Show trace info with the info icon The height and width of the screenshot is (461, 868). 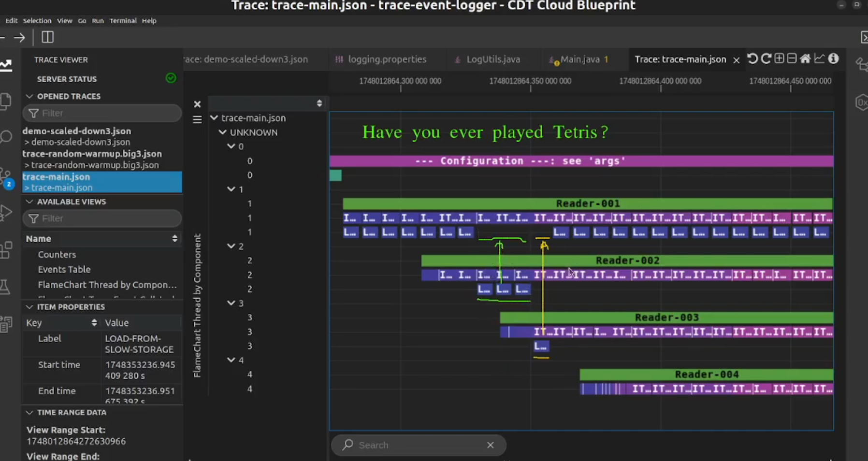pyautogui.click(x=833, y=59)
